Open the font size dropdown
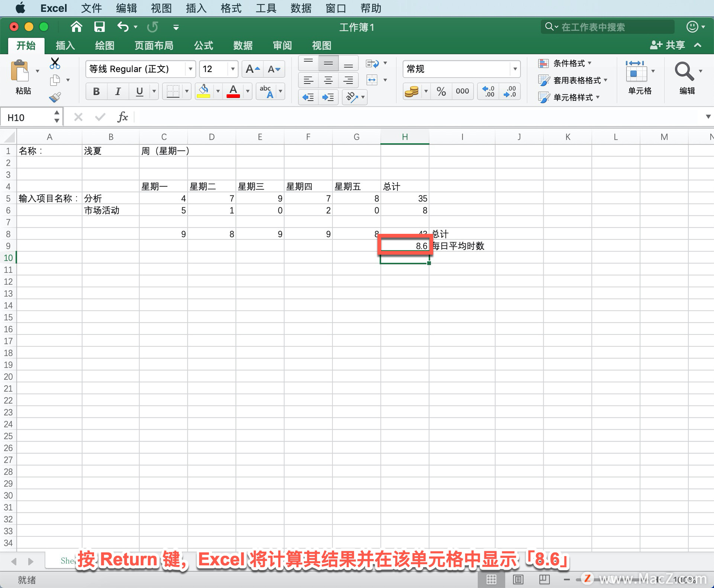Screen dimensions: 714x588 coord(233,69)
